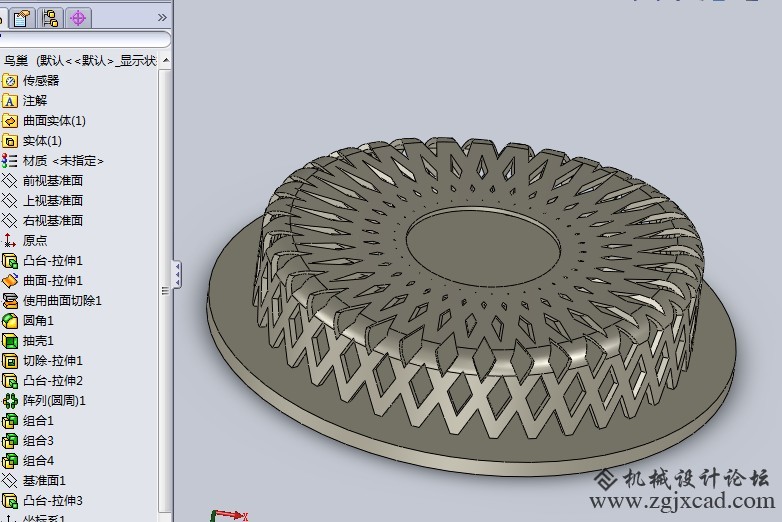Select the 注解 annotations icon
Viewport: 782px width, 522px height.
pyautogui.click(x=9, y=101)
